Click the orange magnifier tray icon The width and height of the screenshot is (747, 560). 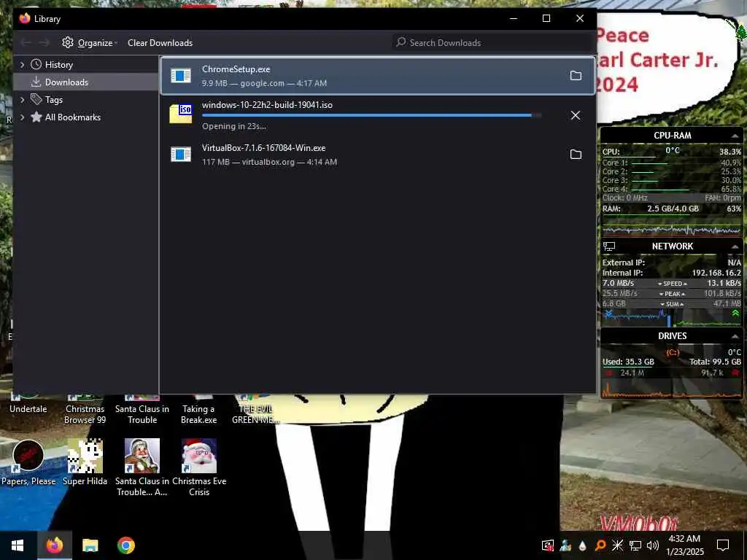point(600,545)
